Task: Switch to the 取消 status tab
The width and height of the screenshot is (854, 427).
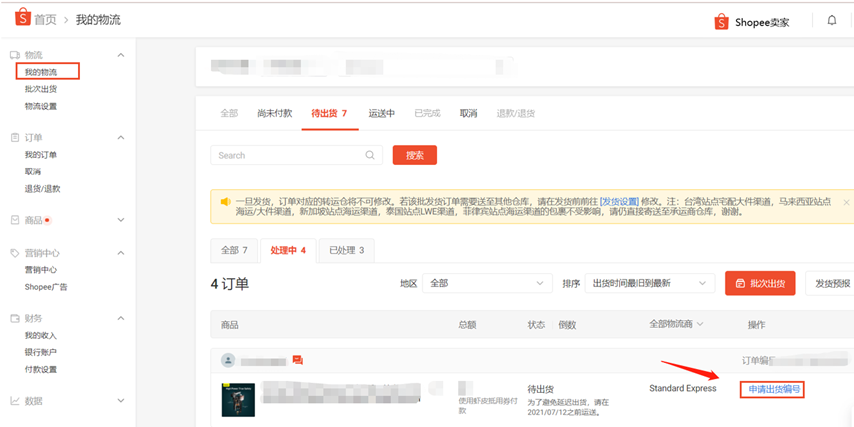Action: [x=468, y=113]
